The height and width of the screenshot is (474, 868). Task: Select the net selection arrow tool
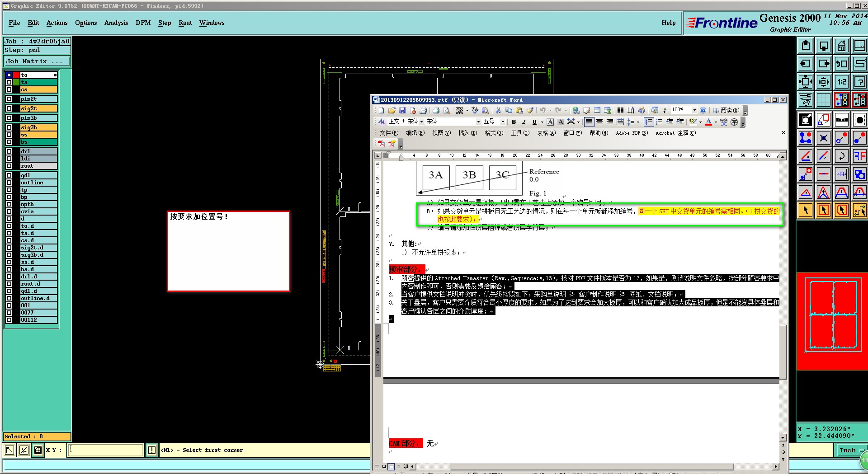click(859, 210)
